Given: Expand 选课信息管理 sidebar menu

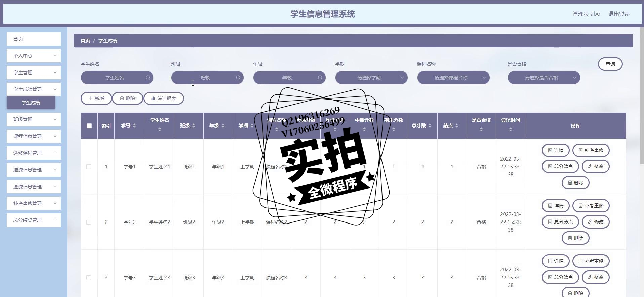Looking at the screenshot, I should point(34,170).
